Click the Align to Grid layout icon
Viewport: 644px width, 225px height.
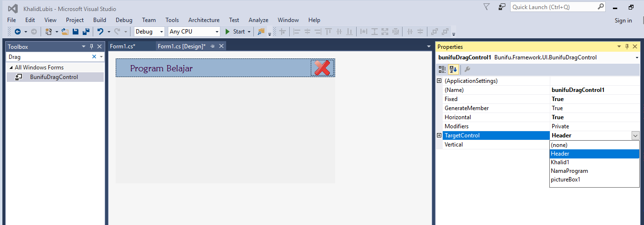pos(283,32)
